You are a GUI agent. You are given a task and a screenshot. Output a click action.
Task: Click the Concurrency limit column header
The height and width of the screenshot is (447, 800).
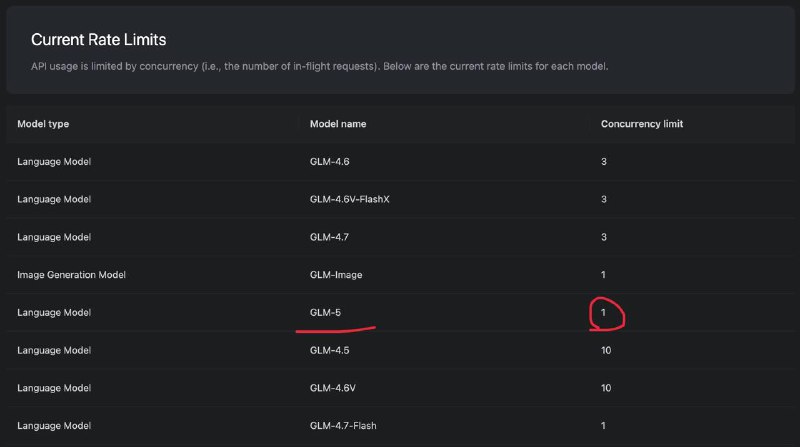(x=642, y=124)
